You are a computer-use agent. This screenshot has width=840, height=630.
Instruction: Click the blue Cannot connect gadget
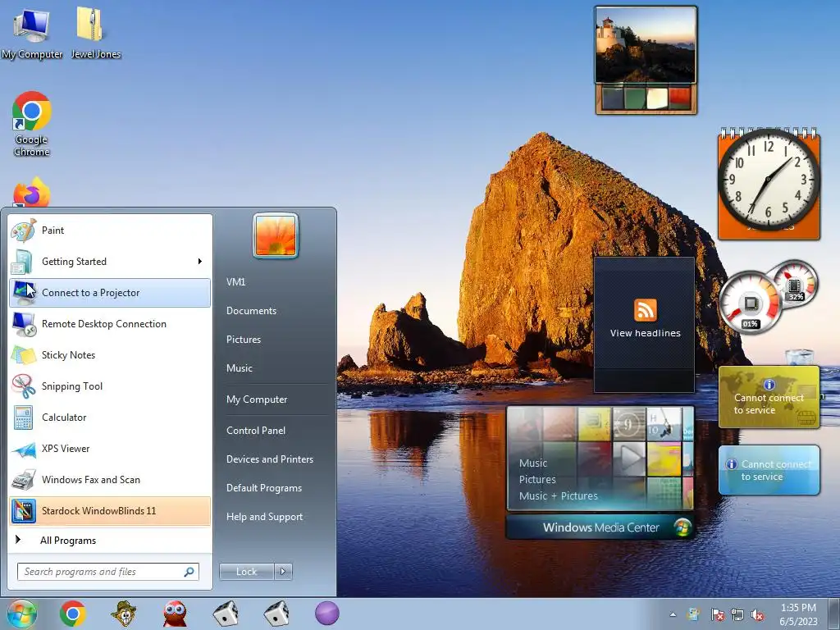click(769, 470)
